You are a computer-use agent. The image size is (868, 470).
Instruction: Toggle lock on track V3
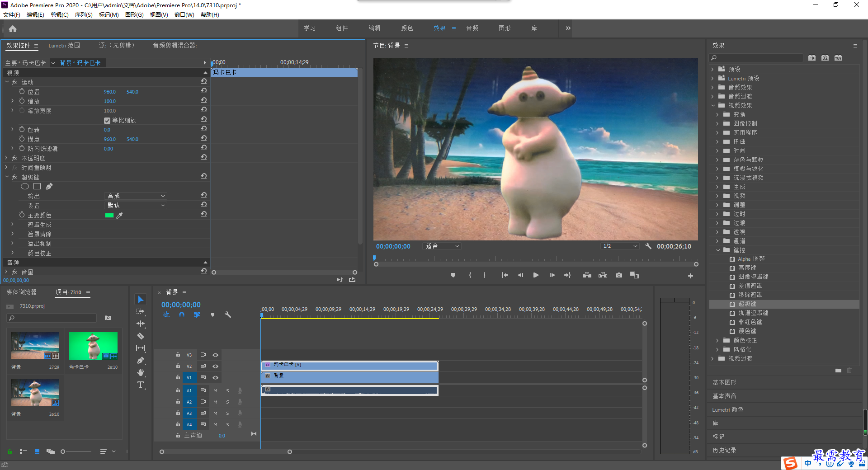coord(178,355)
